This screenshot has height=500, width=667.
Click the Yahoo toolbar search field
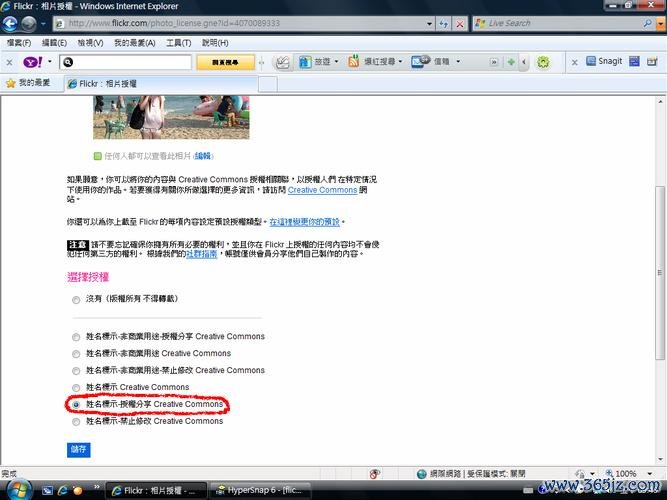coord(125,62)
